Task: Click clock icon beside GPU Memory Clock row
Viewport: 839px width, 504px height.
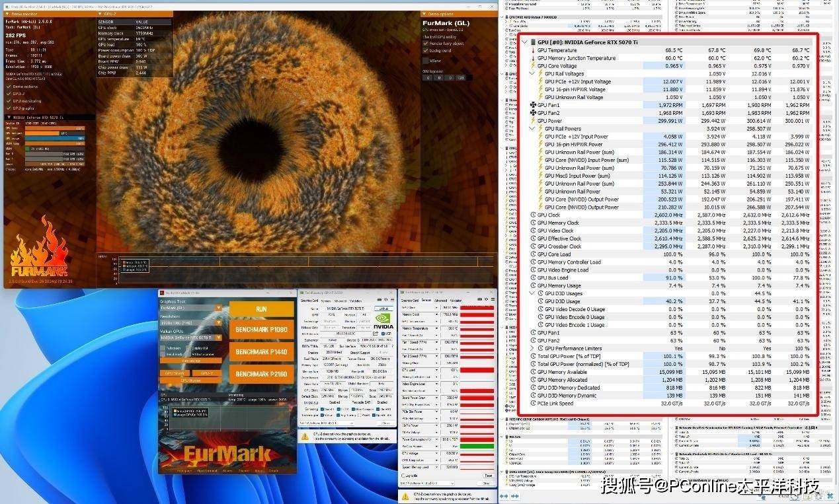Action: (x=533, y=223)
